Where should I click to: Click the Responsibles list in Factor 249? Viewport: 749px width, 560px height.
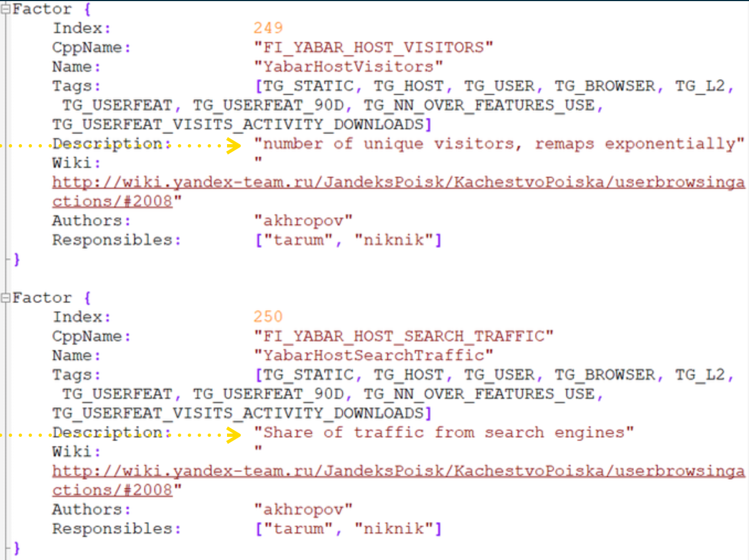click(348, 240)
